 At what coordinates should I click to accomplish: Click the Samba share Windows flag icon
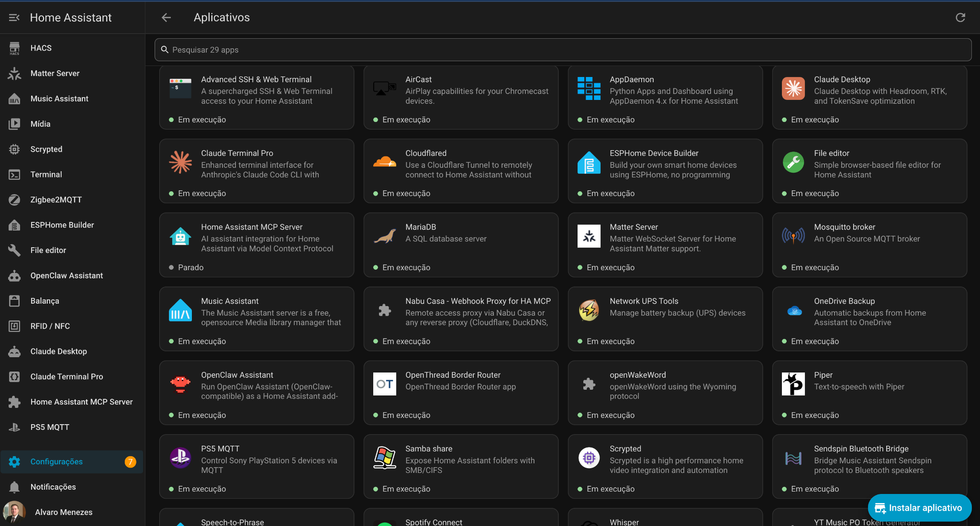[x=385, y=458]
